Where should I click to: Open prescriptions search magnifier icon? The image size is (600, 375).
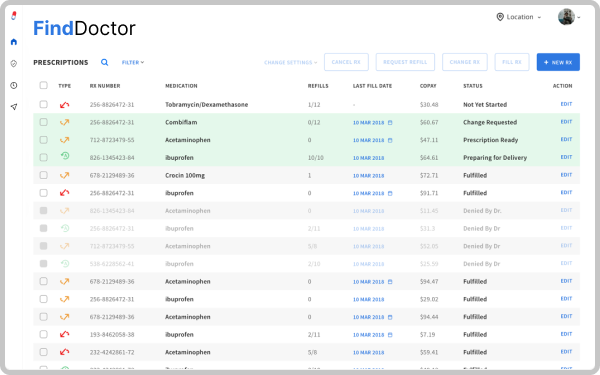pos(104,62)
